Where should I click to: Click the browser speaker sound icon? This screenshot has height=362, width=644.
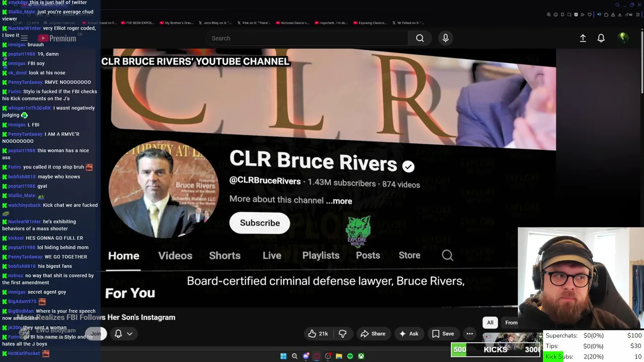point(599,15)
